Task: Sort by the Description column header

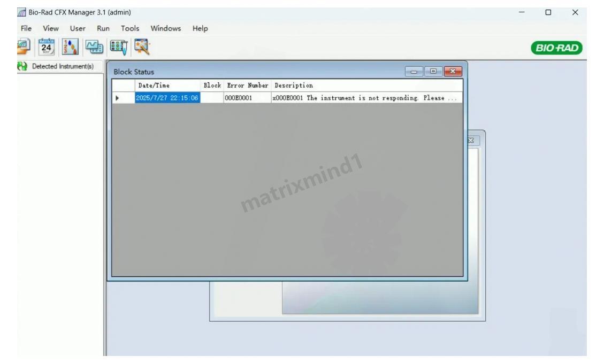Action: 366,86
